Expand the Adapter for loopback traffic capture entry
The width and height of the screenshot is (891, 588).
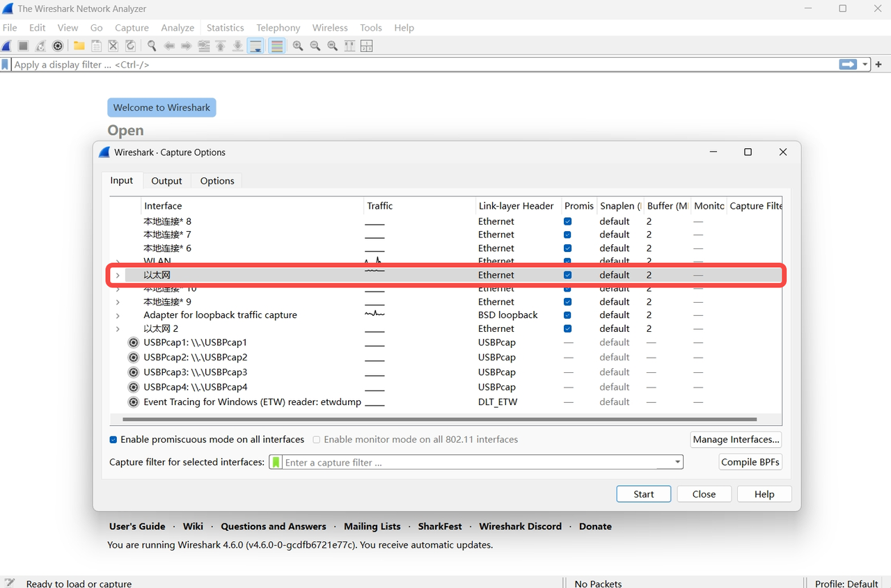[x=117, y=315]
